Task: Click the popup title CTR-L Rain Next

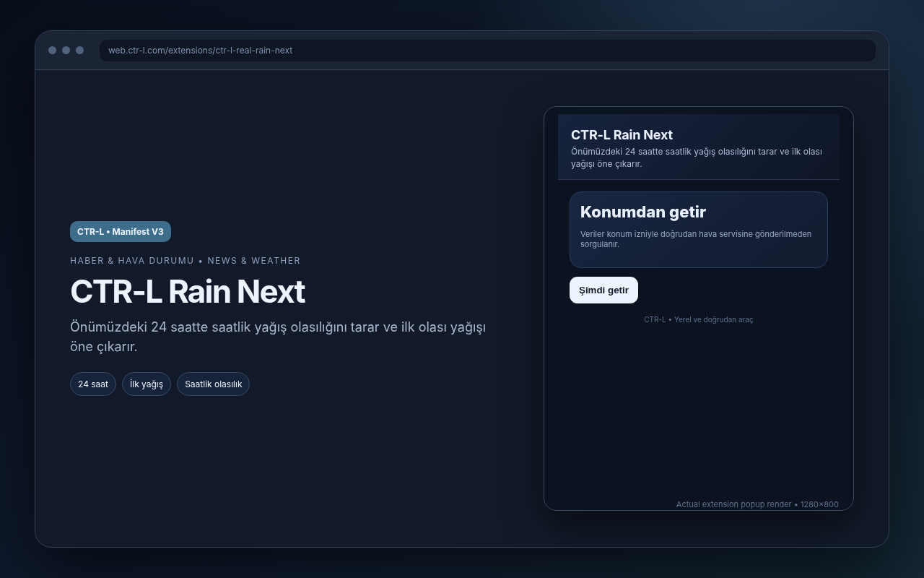Action: (x=622, y=134)
